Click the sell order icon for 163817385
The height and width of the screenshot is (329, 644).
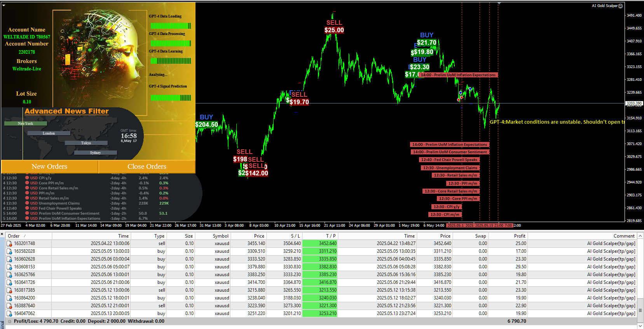[x=9, y=290]
